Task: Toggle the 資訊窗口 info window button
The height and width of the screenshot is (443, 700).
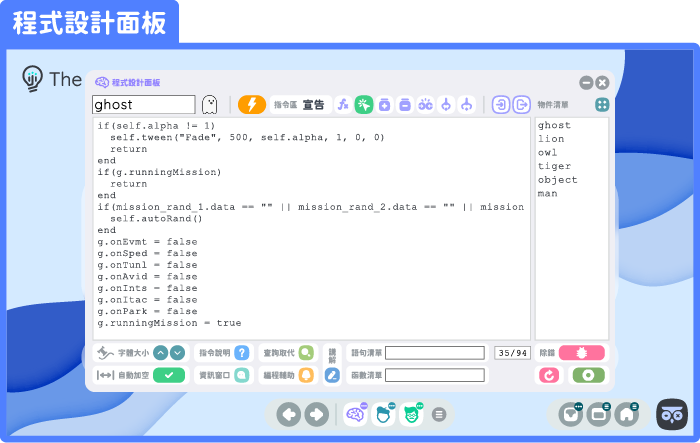Action: (x=241, y=375)
